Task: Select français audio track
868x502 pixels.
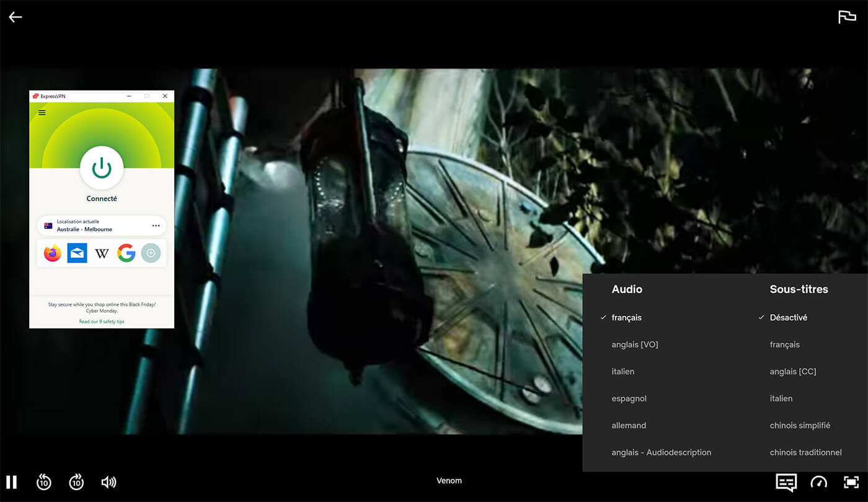Action: 626,318
